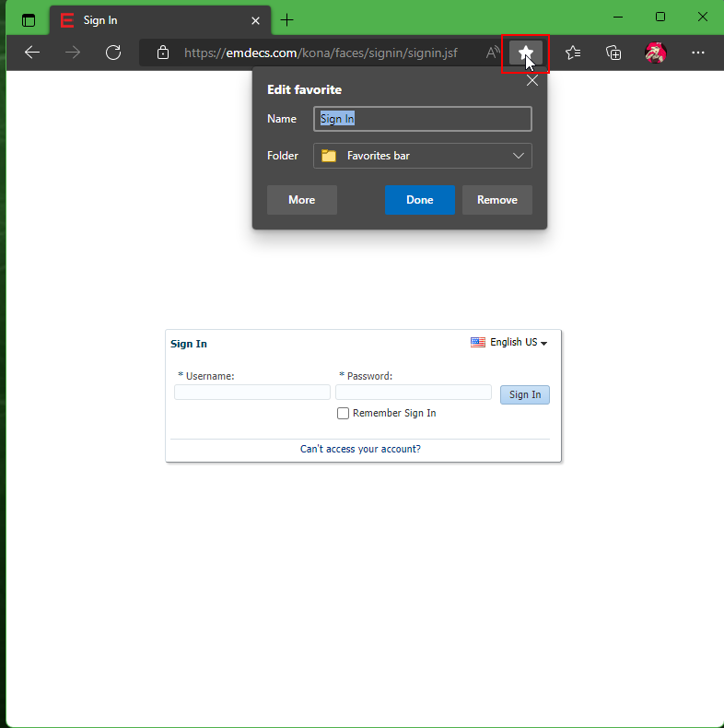Refresh the Sign In page
Image resolution: width=724 pixels, height=728 pixels.
tap(113, 53)
